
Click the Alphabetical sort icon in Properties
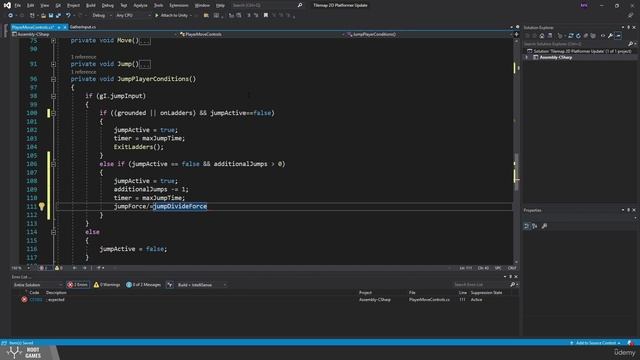click(x=534, y=226)
